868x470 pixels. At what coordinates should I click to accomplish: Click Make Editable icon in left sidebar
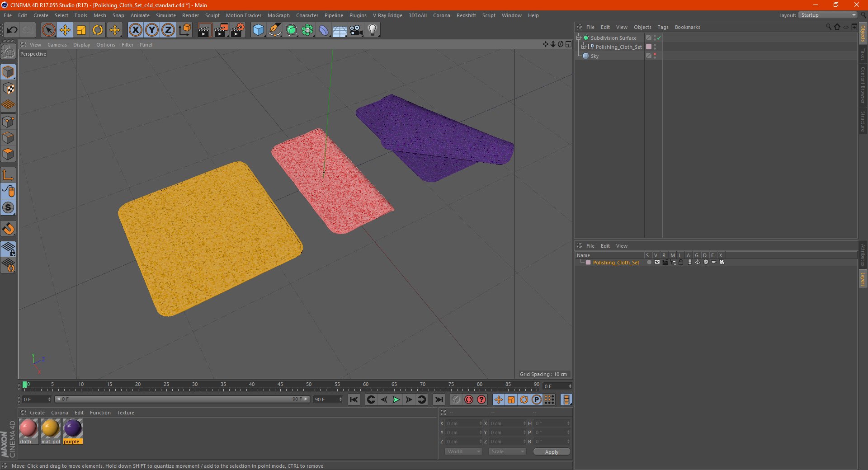coord(8,52)
